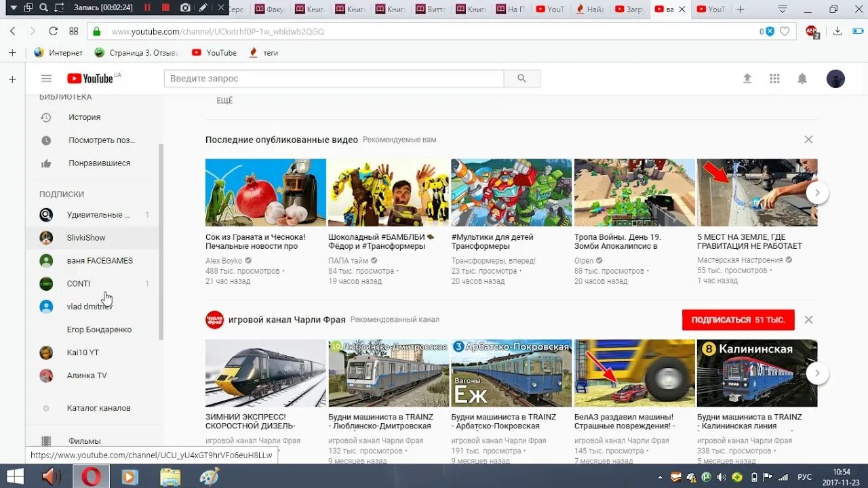Image resolution: width=868 pixels, height=488 pixels.
Task: Open the YouTube apps grid icon
Action: [x=774, y=79]
